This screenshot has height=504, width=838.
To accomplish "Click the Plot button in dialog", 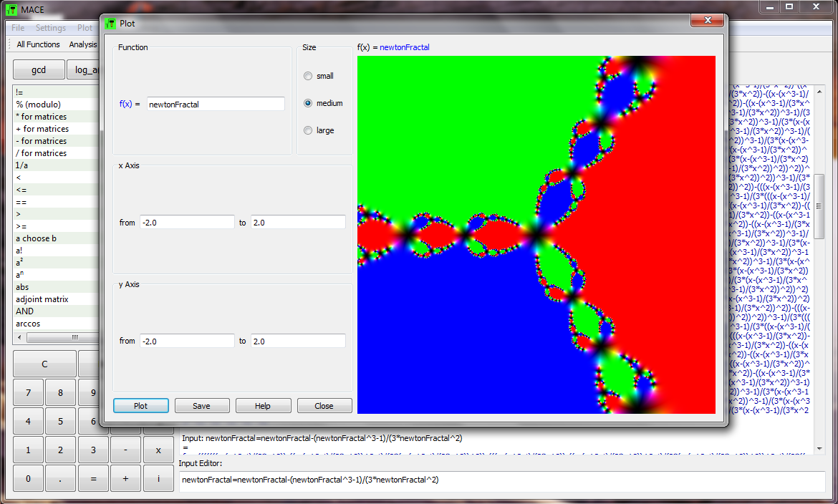I will (x=140, y=406).
